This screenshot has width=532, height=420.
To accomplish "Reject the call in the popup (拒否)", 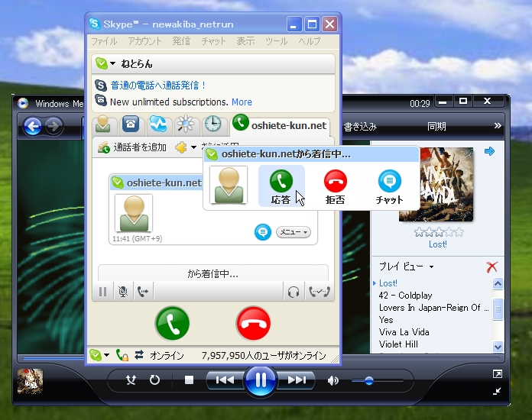I will (x=336, y=186).
